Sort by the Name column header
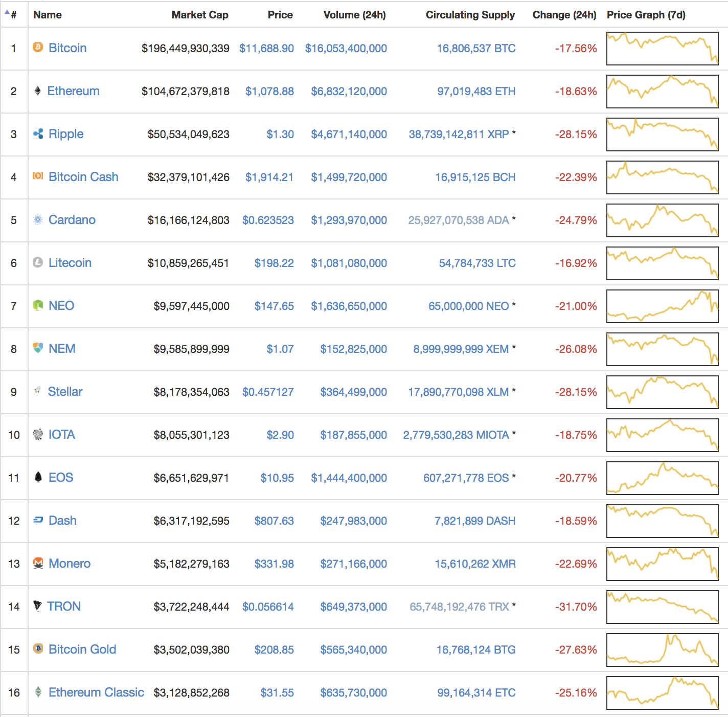Image resolution: width=728 pixels, height=717 pixels. pyautogui.click(x=48, y=15)
